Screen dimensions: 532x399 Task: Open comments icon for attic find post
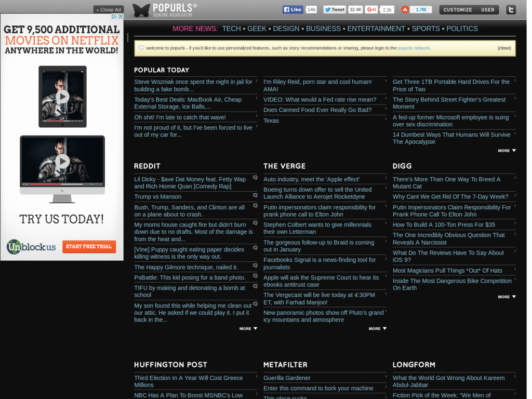click(x=255, y=304)
